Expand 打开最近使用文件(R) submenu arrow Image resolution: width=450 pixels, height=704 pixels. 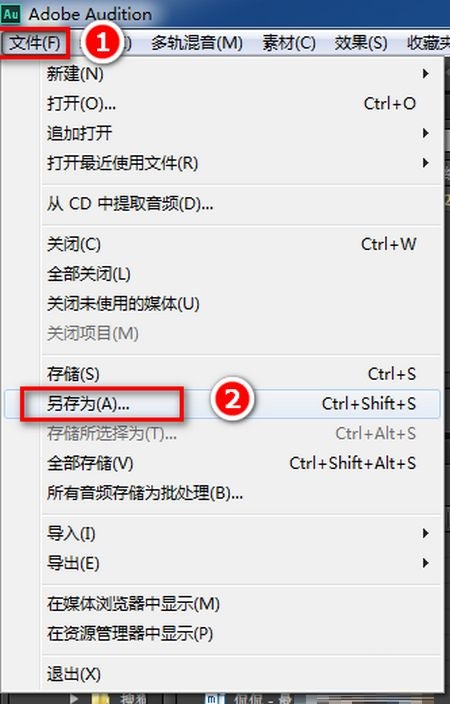click(425, 163)
